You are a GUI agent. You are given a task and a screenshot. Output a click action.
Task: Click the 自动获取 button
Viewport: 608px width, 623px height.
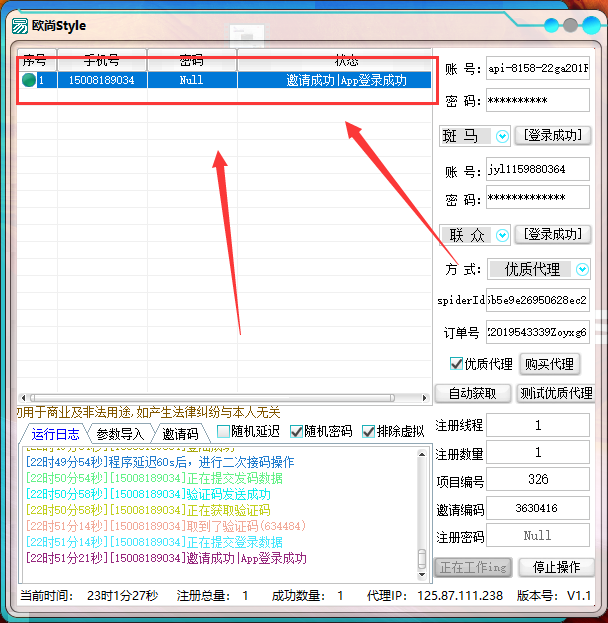[472, 393]
